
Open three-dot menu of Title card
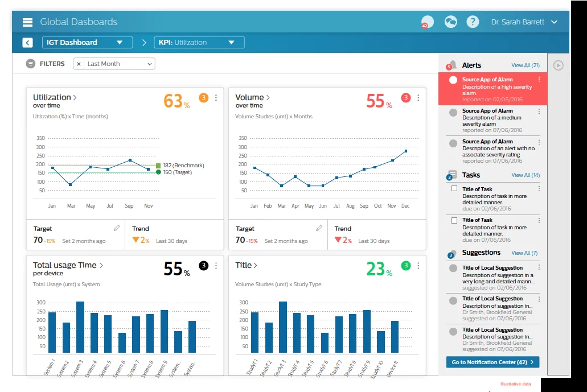(x=418, y=266)
